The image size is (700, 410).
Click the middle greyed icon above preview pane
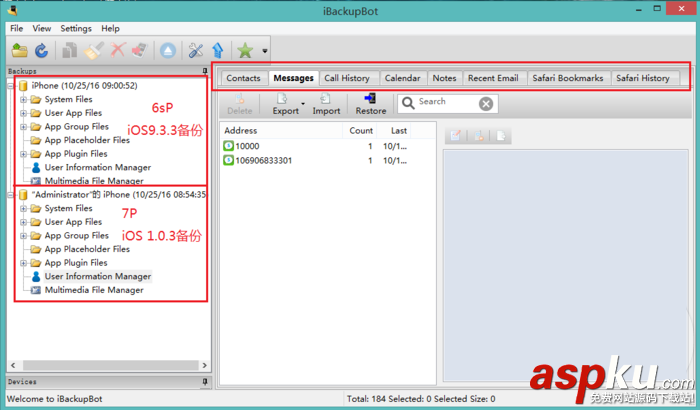tap(479, 136)
